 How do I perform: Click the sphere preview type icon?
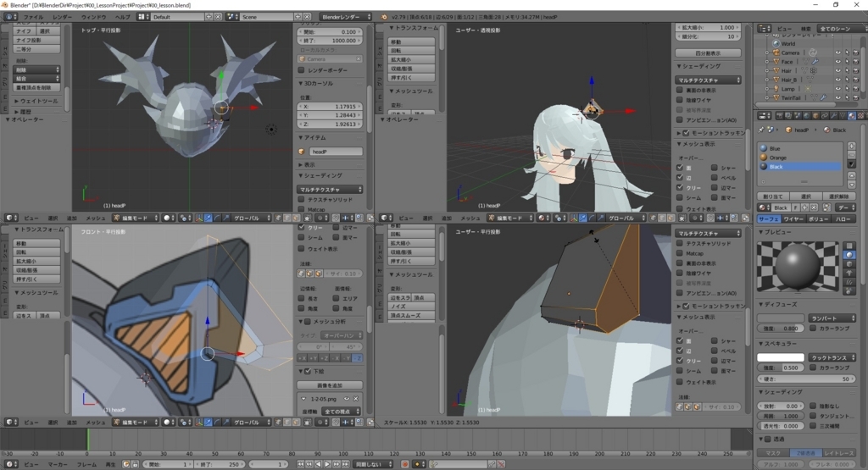849,254
